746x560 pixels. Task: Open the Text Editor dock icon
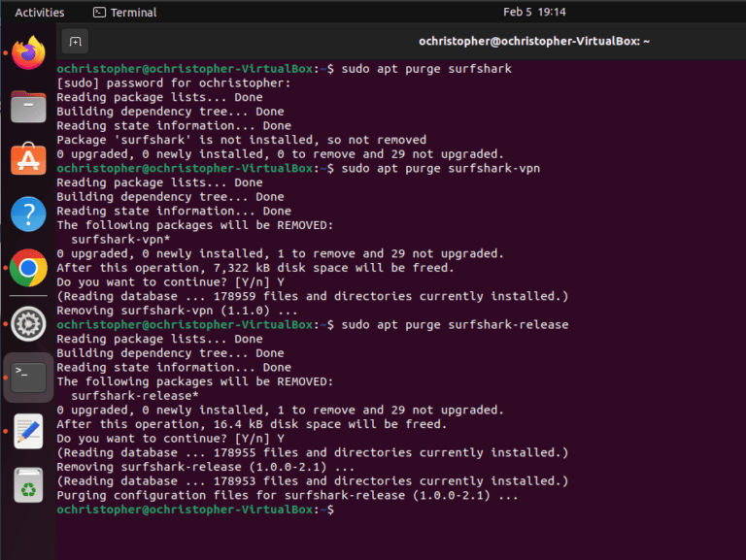pos(28,431)
